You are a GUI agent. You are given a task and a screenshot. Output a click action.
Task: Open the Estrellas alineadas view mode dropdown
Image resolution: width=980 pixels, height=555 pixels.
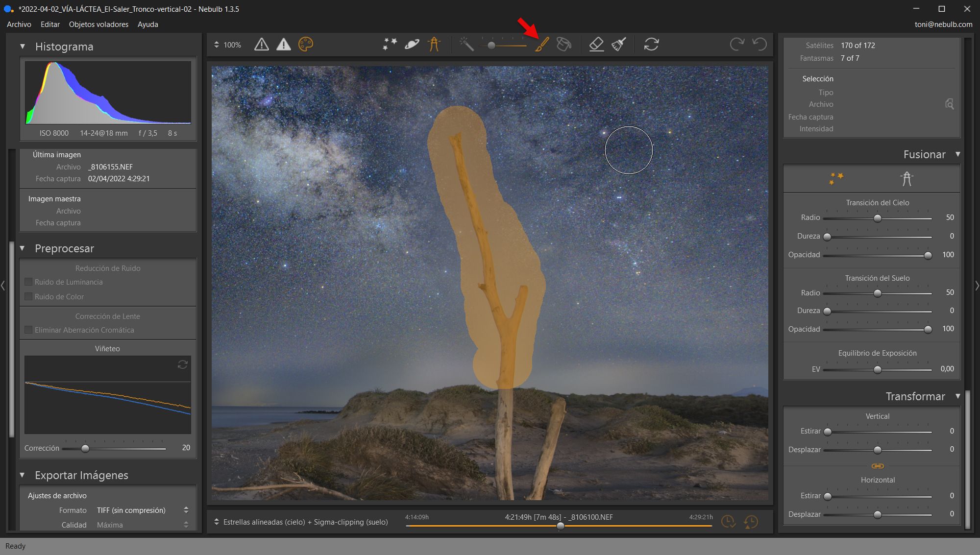pyautogui.click(x=301, y=522)
